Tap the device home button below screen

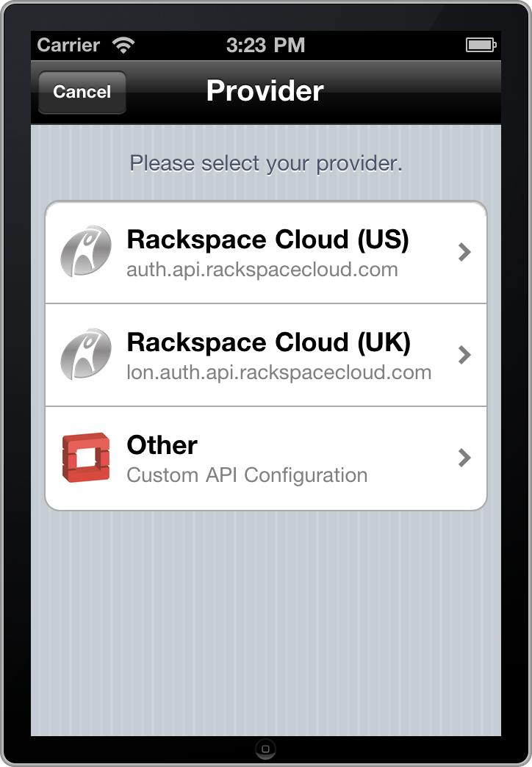pos(265,749)
